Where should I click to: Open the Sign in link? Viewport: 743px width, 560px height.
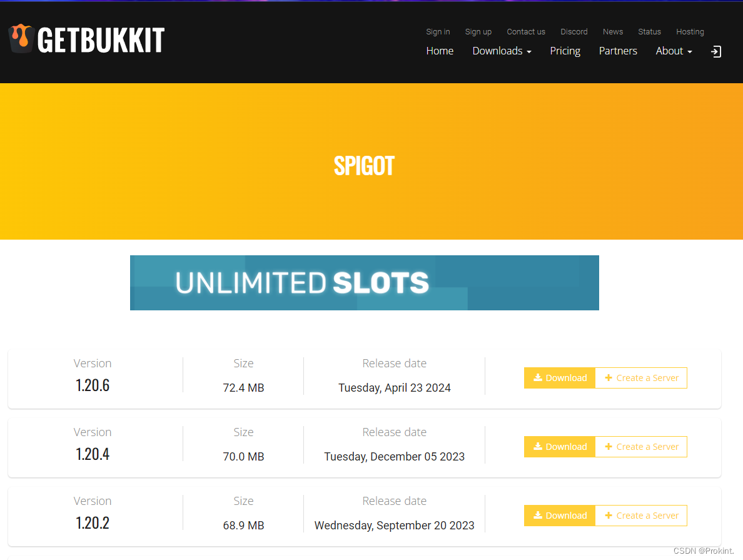click(x=438, y=32)
